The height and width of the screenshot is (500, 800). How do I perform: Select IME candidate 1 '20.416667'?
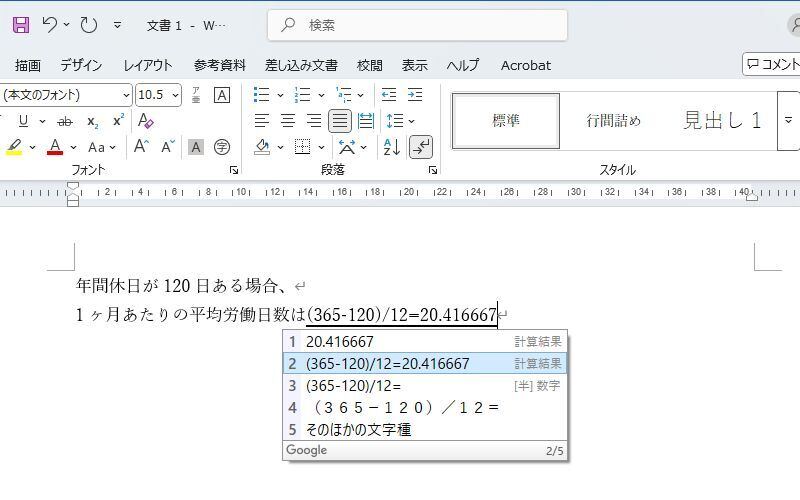[x=425, y=341]
